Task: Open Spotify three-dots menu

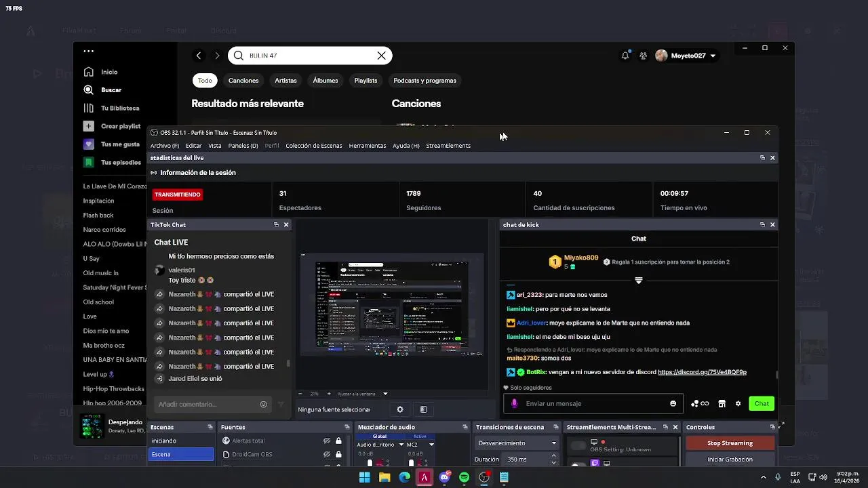Action: click(x=89, y=51)
